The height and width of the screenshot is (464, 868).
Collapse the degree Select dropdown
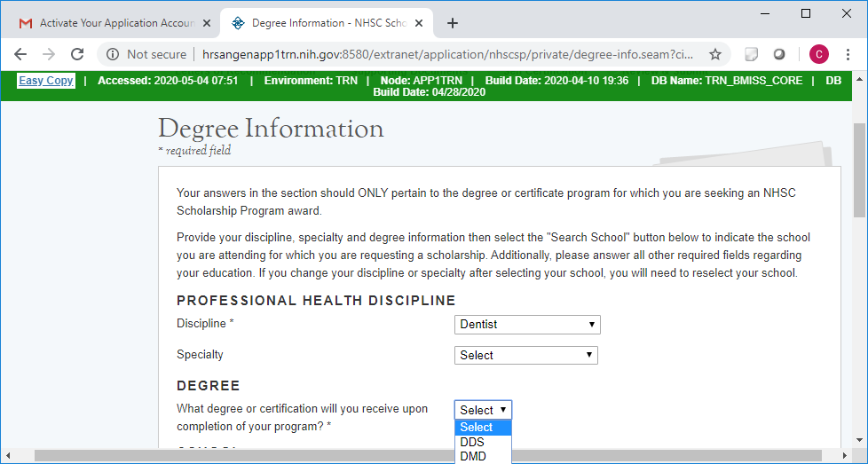tap(484, 410)
